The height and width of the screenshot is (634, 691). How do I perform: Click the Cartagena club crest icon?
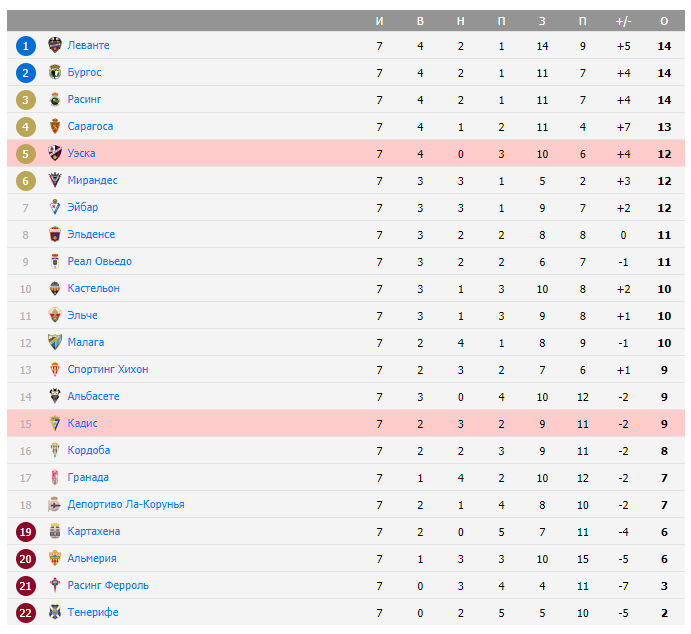pyautogui.click(x=55, y=531)
